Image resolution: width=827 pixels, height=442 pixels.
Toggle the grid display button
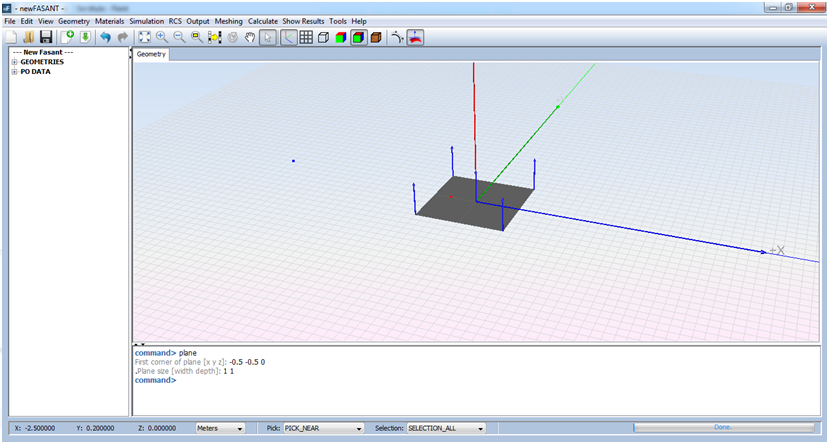(x=306, y=37)
